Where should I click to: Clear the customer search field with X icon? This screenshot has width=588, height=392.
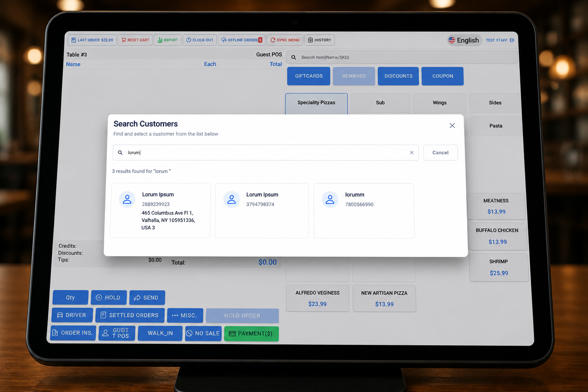tap(412, 152)
